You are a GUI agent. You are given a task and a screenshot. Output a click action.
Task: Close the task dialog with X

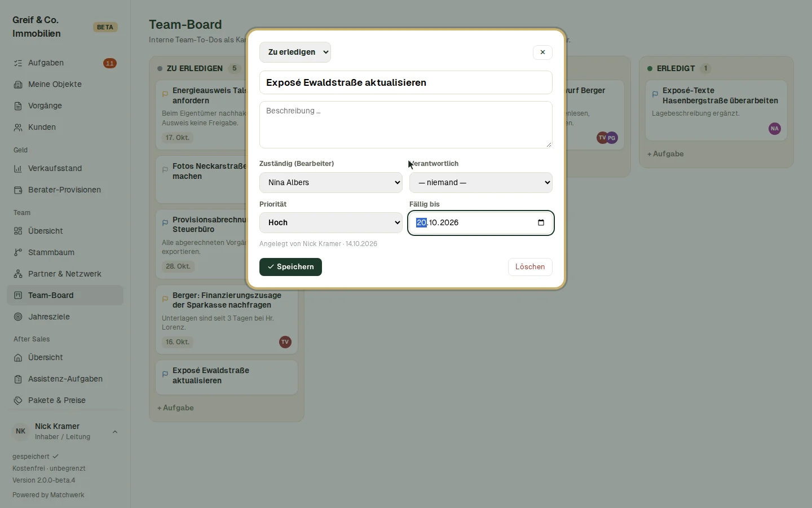pyautogui.click(x=542, y=52)
